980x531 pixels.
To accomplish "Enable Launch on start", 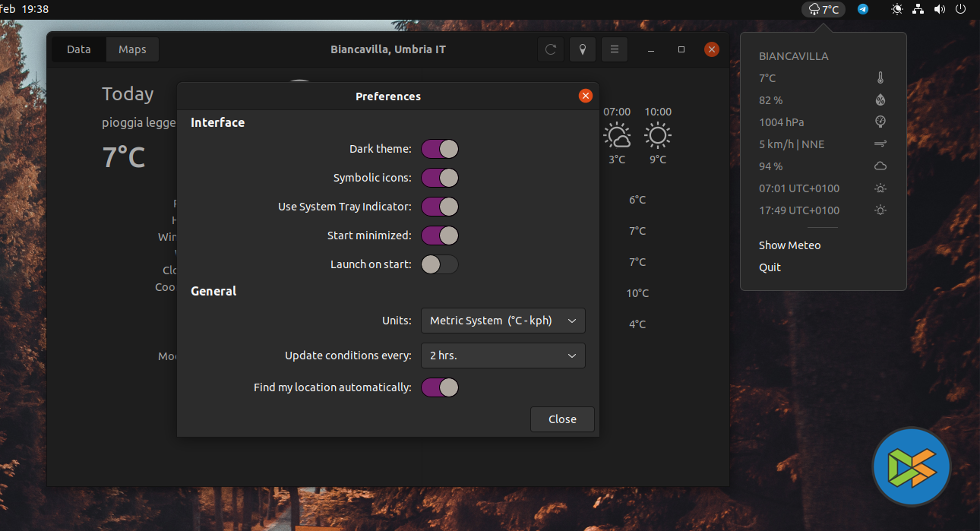I will tap(440, 264).
